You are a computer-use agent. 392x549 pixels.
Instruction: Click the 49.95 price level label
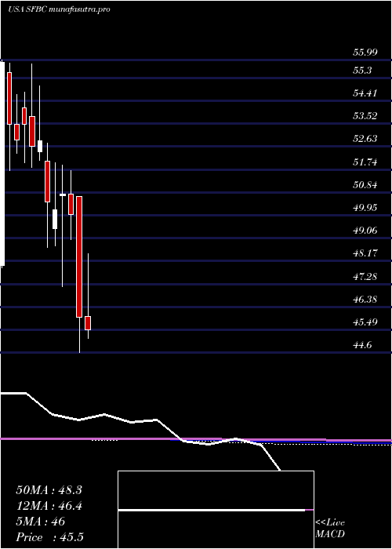[365, 208]
